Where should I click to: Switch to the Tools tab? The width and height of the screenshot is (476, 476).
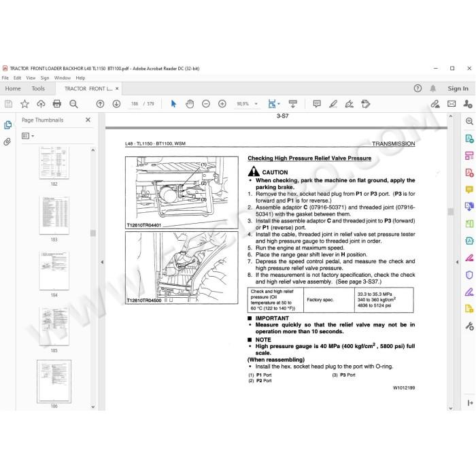(x=38, y=88)
